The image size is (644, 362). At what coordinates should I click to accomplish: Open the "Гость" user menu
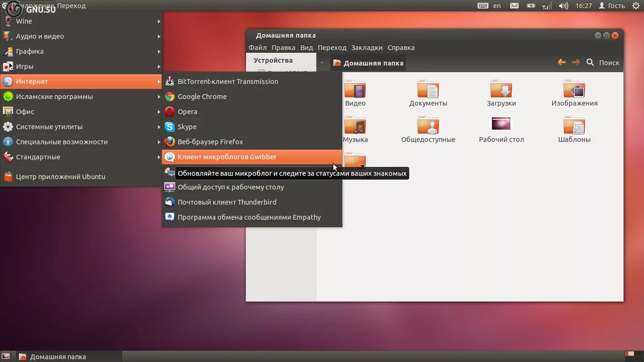(x=612, y=6)
